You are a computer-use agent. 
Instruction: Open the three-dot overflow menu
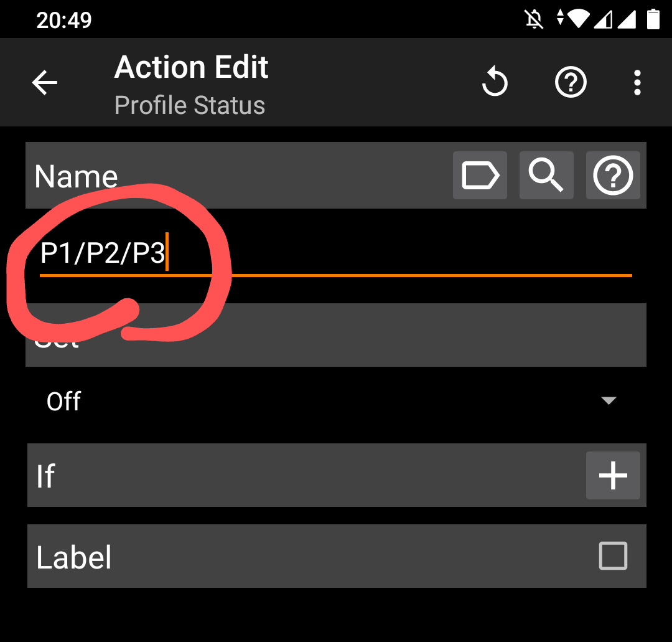(637, 83)
